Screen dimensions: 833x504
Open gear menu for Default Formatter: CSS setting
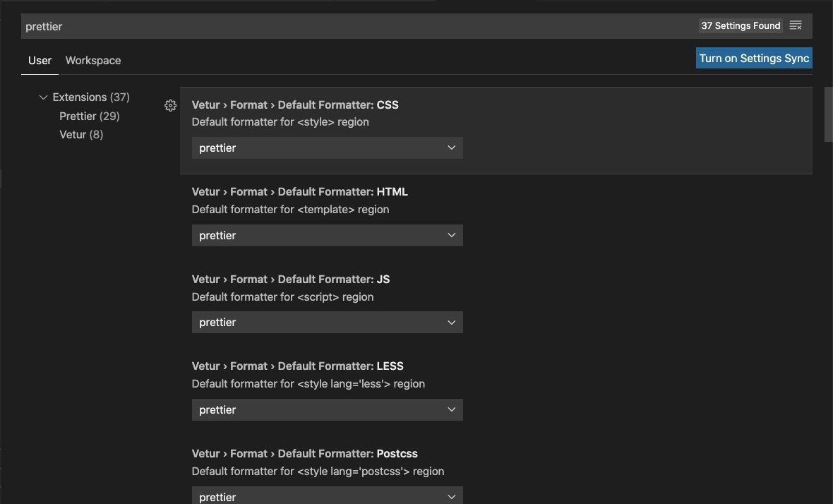coord(170,105)
